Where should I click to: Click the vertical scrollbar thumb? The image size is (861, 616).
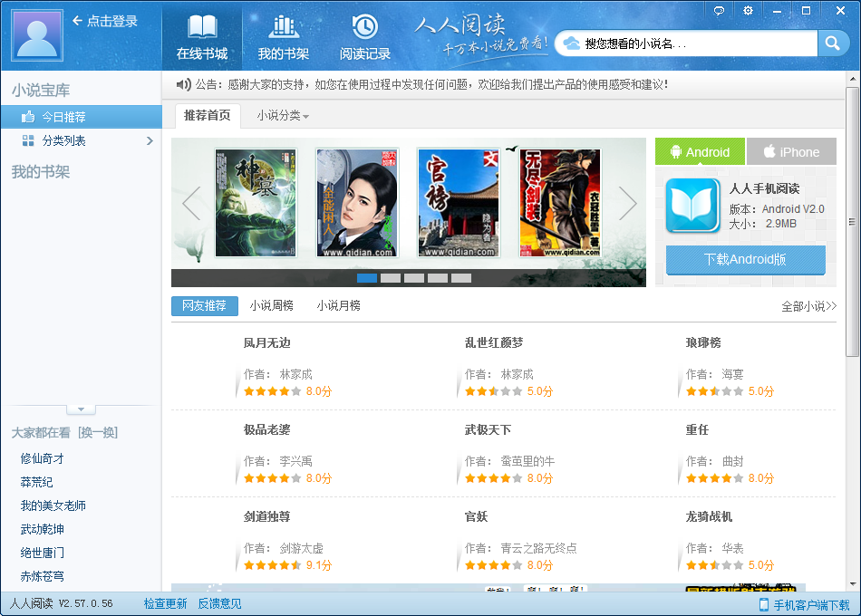tap(852, 222)
